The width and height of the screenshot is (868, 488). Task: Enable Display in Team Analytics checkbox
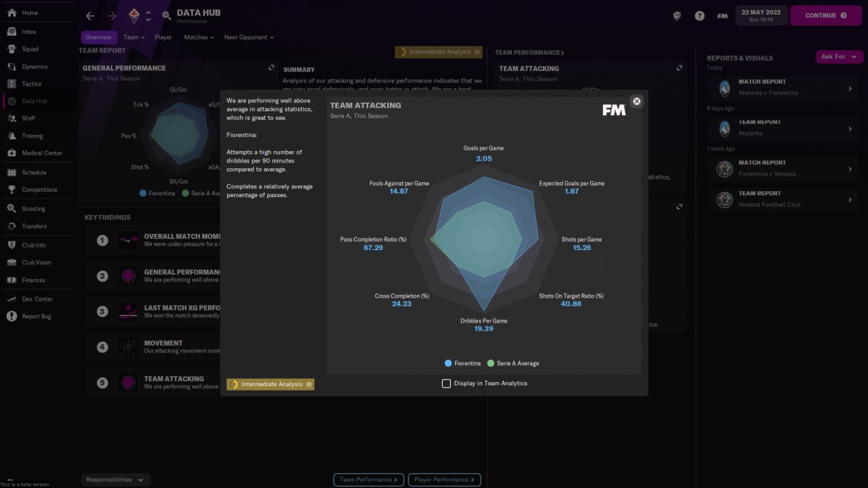pyautogui.click(x=446, y=384)
